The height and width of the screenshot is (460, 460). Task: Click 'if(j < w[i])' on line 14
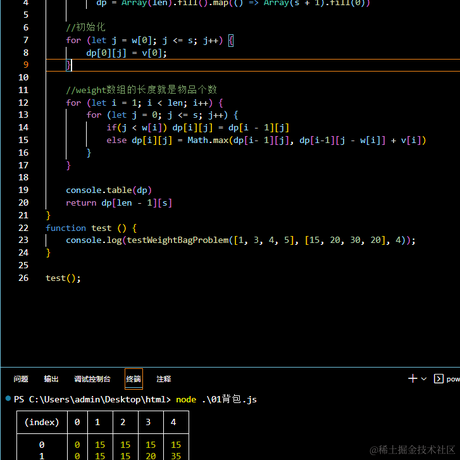coord(137,128)
